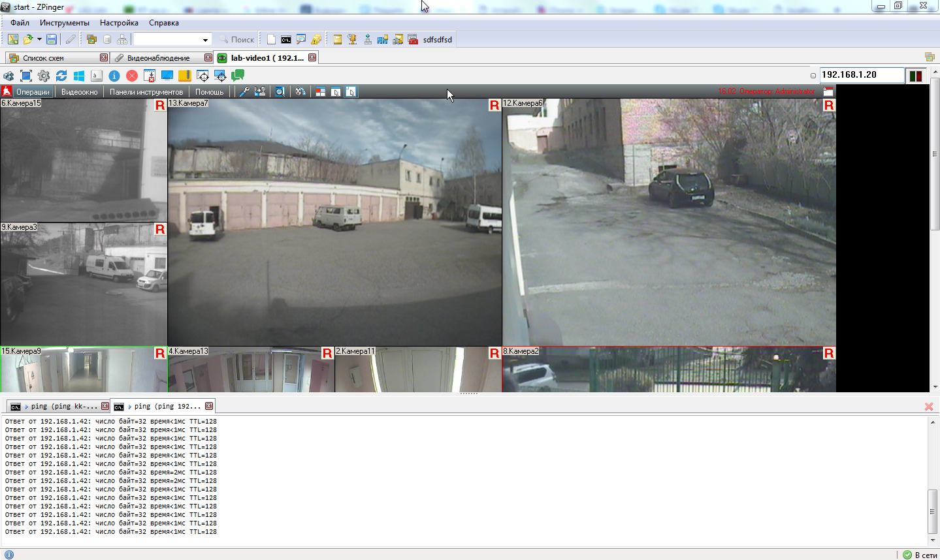Toggle the R record indicator on 9.Камера3
This screenshot has height=560, width=940.
point(160,229)
